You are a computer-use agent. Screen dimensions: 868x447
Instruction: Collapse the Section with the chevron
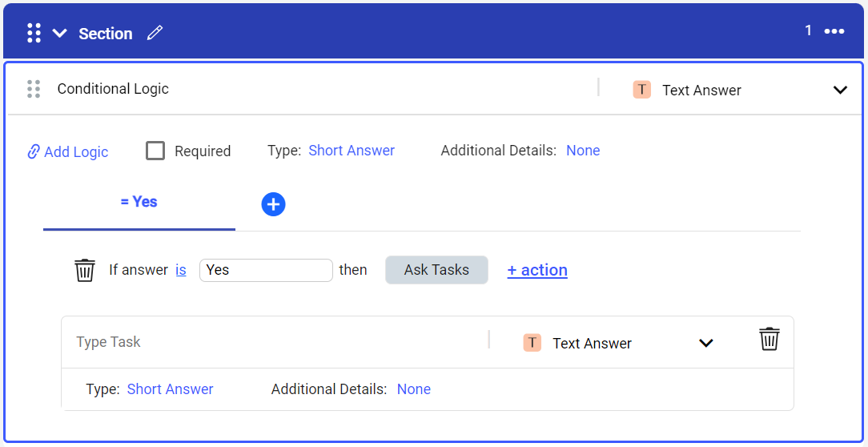pyautogui.click(x=59, y=33)
